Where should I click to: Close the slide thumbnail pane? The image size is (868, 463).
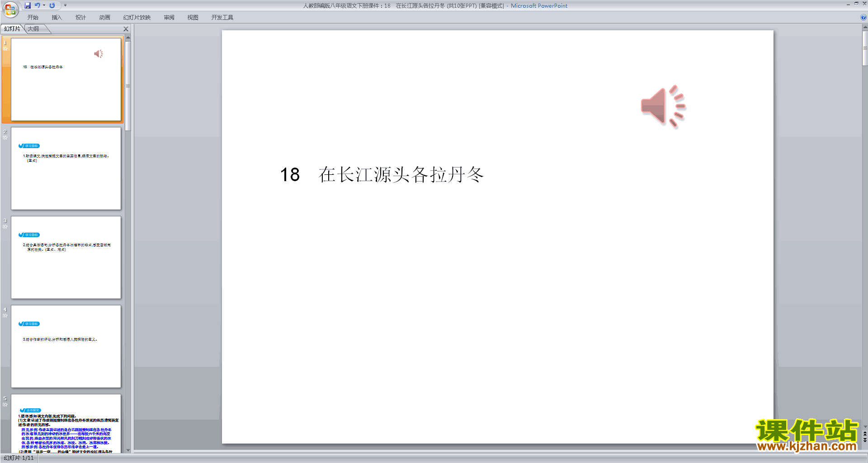126,29
